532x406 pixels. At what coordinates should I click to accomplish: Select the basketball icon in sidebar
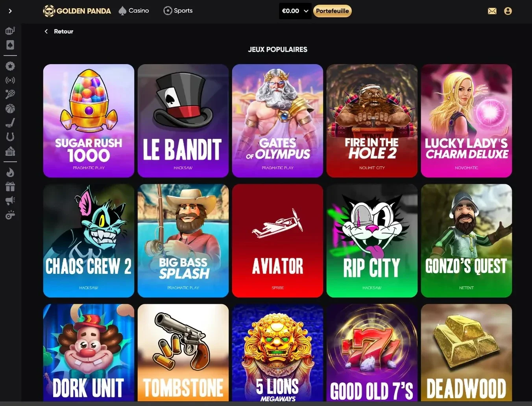tap(10, 109)
